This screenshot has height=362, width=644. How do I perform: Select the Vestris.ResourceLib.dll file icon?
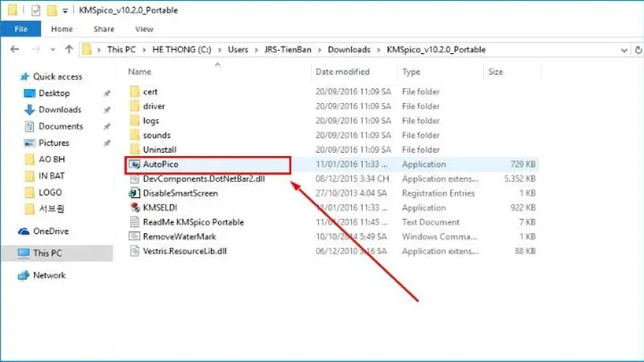[x=134, y=251]
